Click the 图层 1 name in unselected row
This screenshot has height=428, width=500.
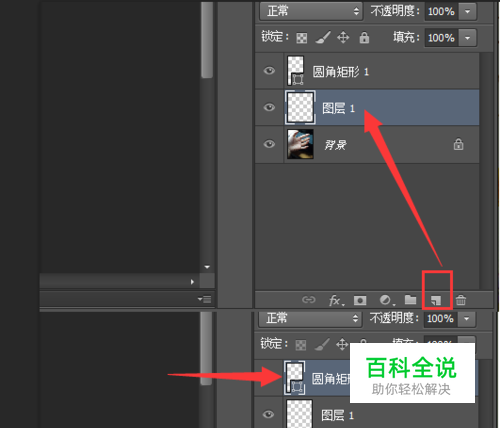[x=337, y=415]
